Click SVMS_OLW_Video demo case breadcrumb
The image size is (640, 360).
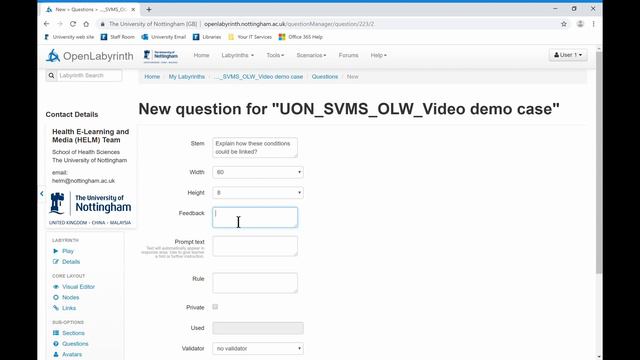tap(259, 77)
